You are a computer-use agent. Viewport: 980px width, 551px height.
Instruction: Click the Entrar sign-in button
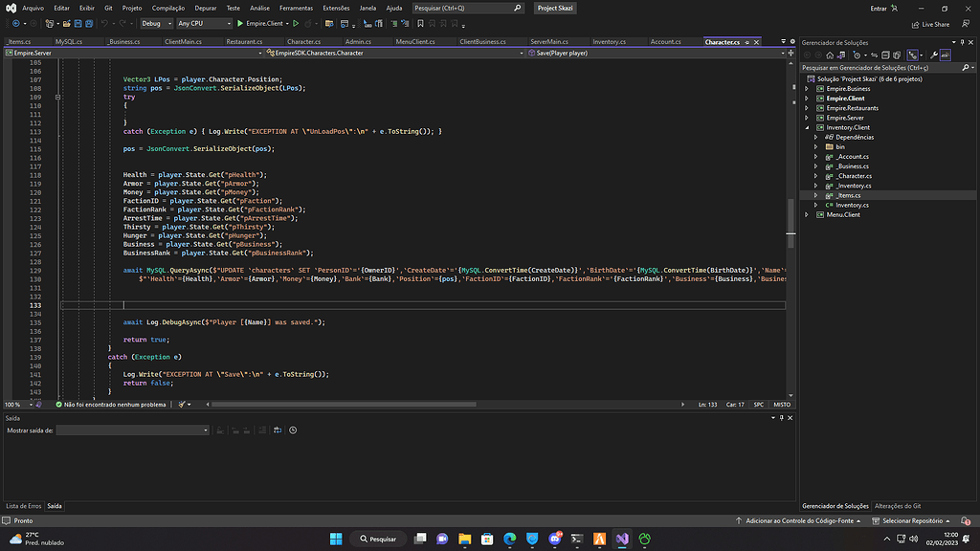click(x=879, y=8)
